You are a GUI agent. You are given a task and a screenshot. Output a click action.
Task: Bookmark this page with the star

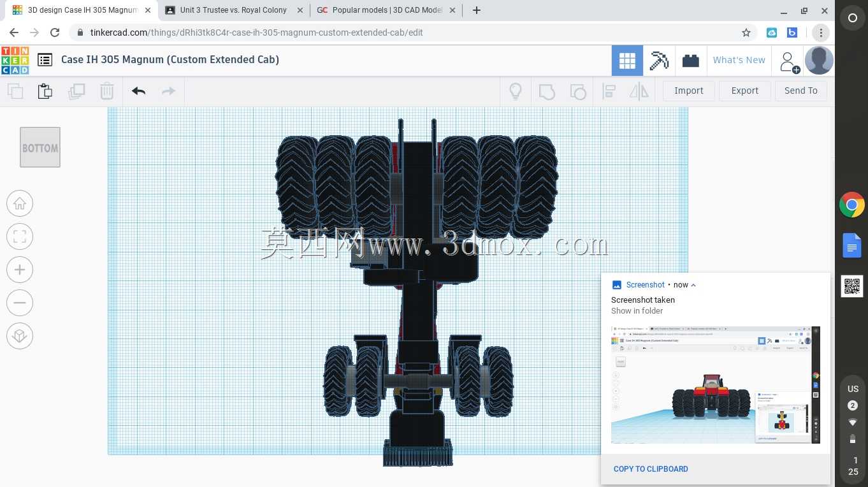click(x=746, y=33)
